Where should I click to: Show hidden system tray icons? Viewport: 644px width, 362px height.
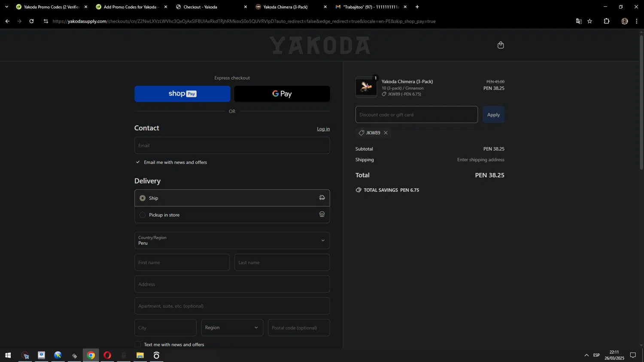[586, 355]
